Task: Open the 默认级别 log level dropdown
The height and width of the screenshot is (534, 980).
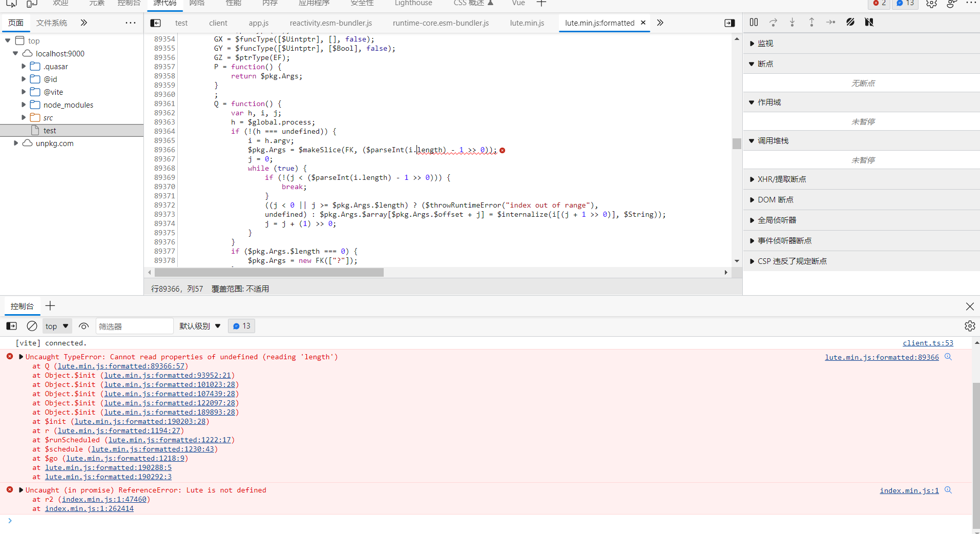Action: 200,326
